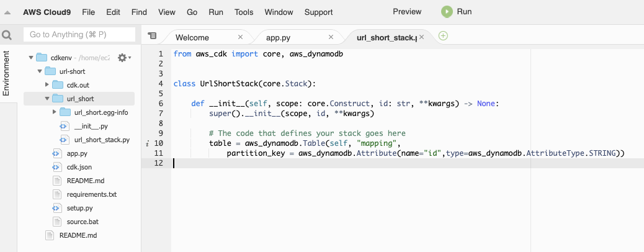
Task: Click the green Run play icon
Action: (447, 12)
